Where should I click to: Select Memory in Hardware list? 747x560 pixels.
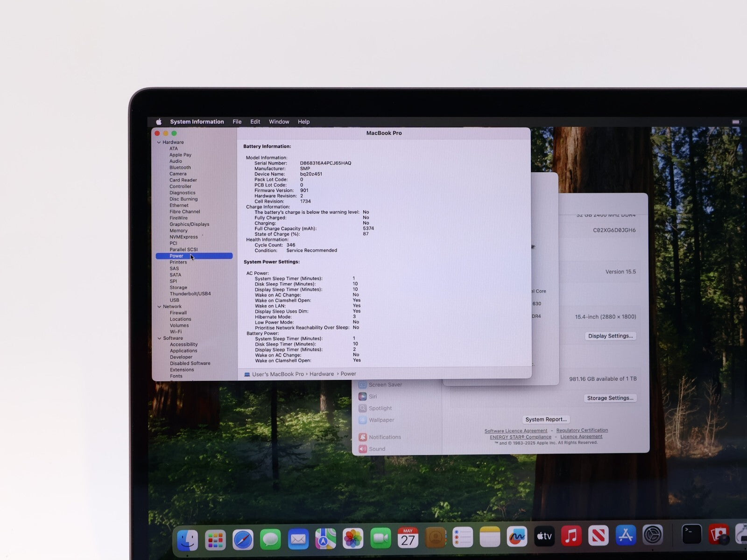179,231
